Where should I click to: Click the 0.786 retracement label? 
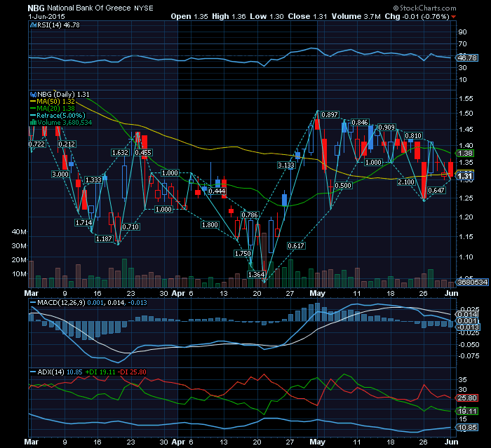(250, 215)
